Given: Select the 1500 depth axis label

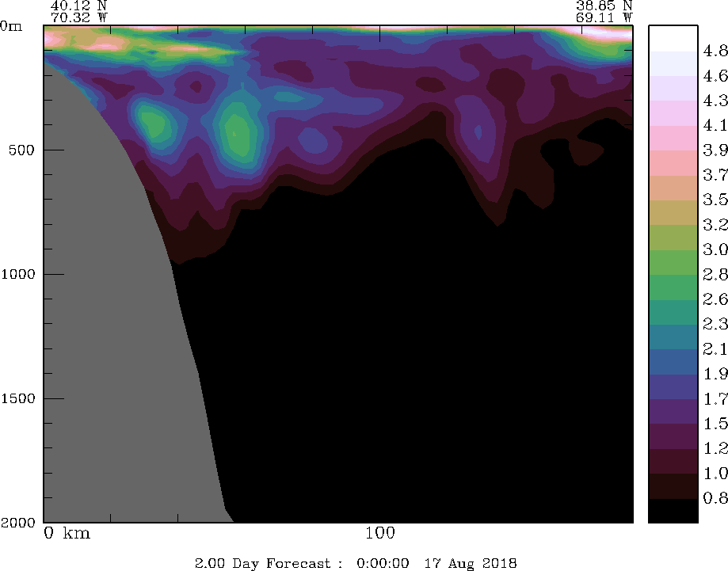Looking at the screenshot, I should [x=18, y=398].
